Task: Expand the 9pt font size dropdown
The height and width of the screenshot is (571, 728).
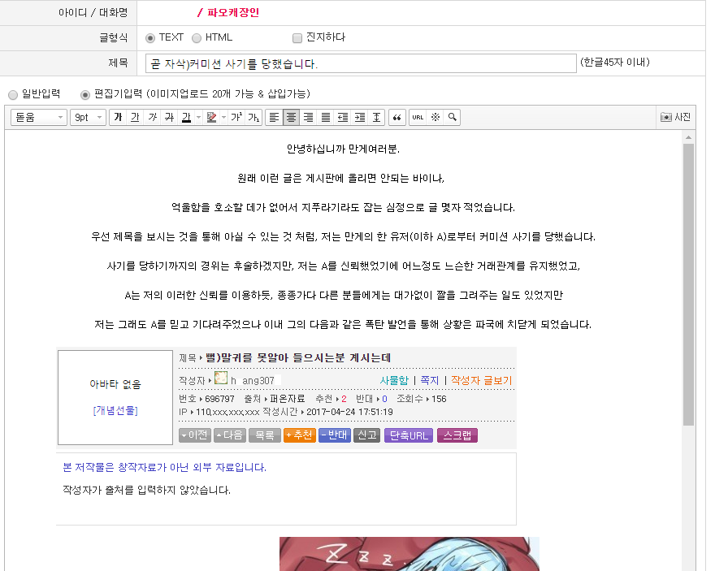Action: [88, 118]
